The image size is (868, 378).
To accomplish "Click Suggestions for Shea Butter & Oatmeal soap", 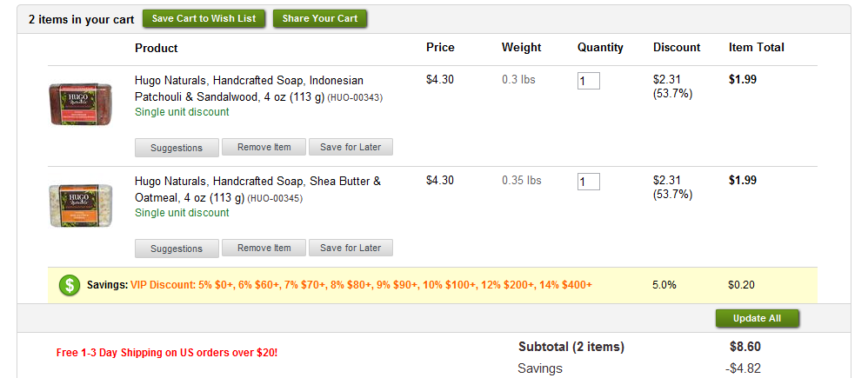I will point(177,249).
